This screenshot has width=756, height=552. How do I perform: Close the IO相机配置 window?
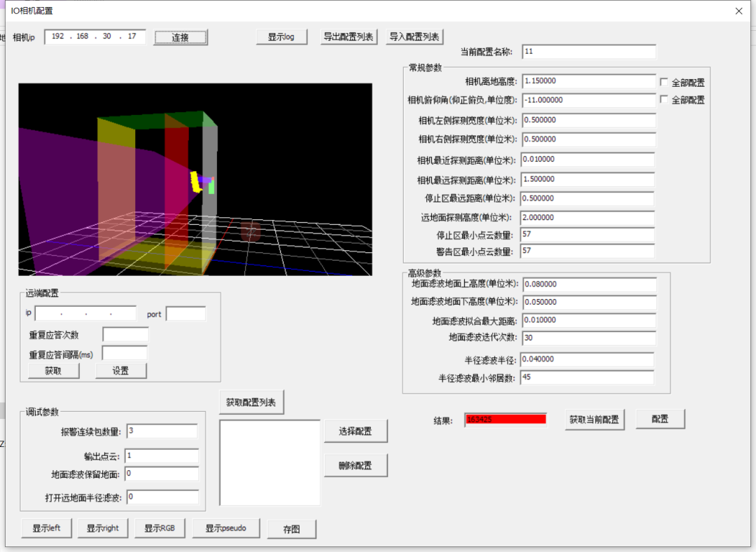click(x=738, y=11)
